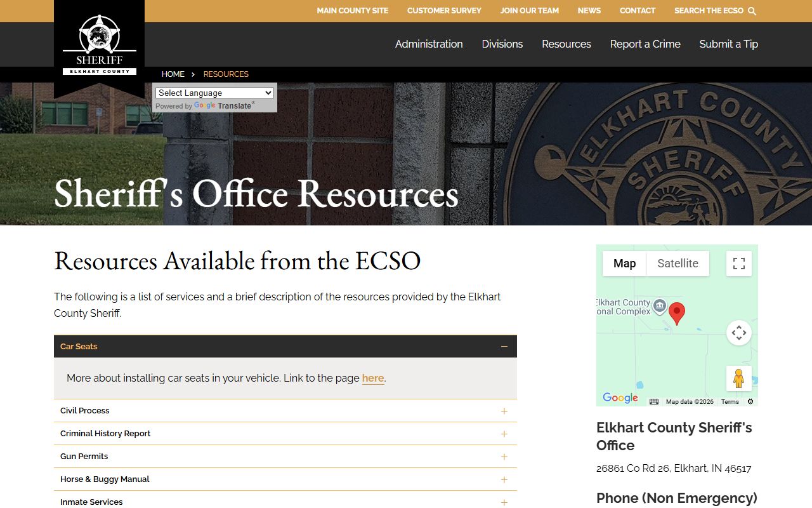The width and height of the screenshot is (812, 508).
Task: Click the Criminal History Report label
Action: (105, 434)
